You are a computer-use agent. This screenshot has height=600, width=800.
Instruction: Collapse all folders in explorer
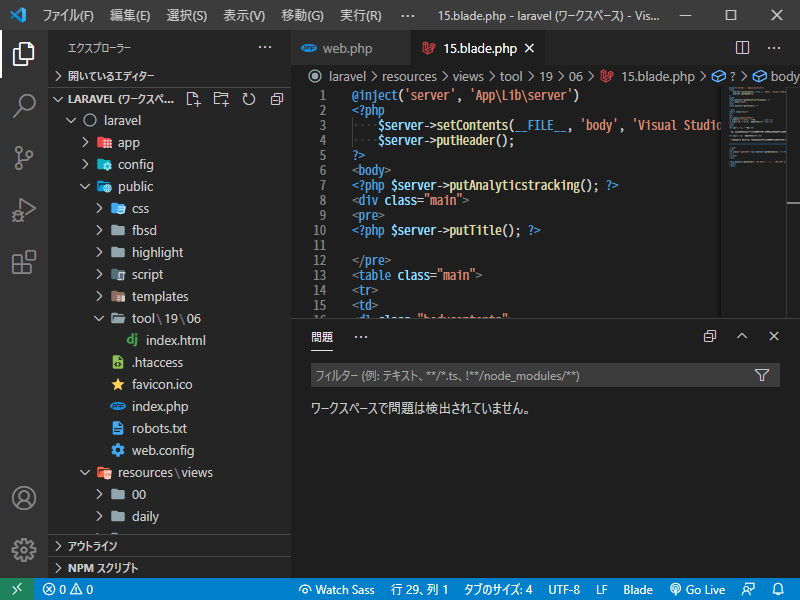[276, 99]
